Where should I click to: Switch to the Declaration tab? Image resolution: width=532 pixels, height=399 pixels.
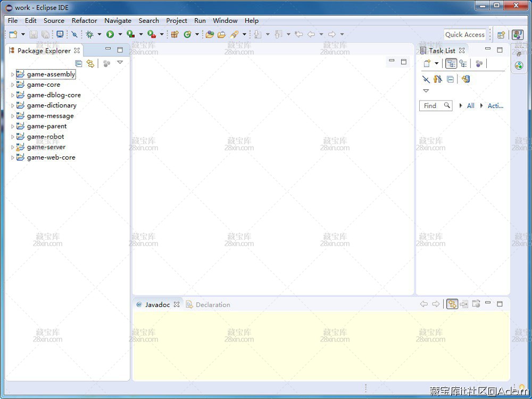[209, 305]
